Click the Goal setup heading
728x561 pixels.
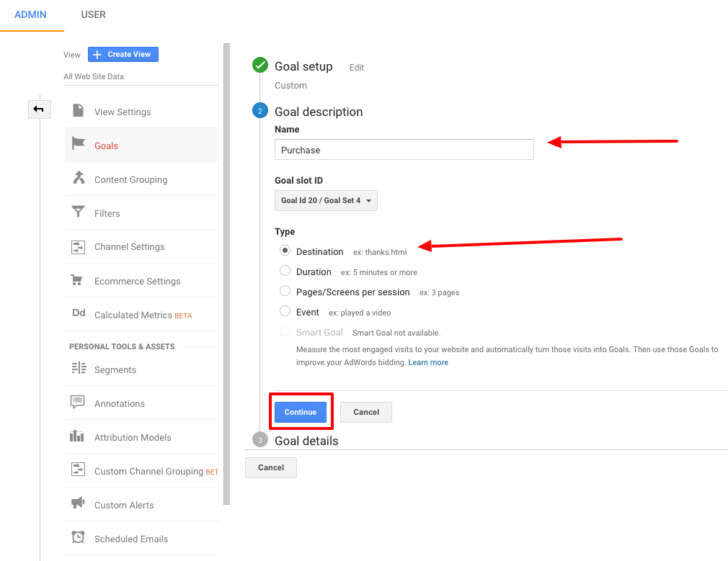coord(303,66)
